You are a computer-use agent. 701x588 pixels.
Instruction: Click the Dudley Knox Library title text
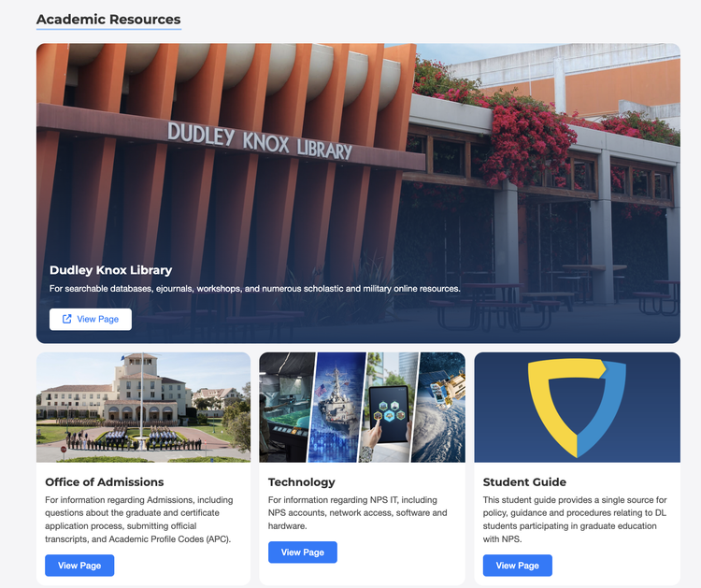(111, 270)
